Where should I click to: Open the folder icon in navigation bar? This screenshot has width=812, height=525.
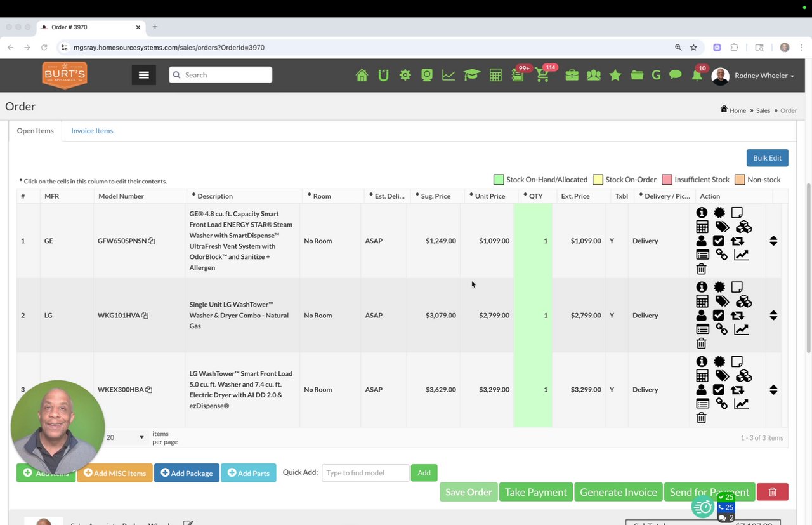coord(637,75)
